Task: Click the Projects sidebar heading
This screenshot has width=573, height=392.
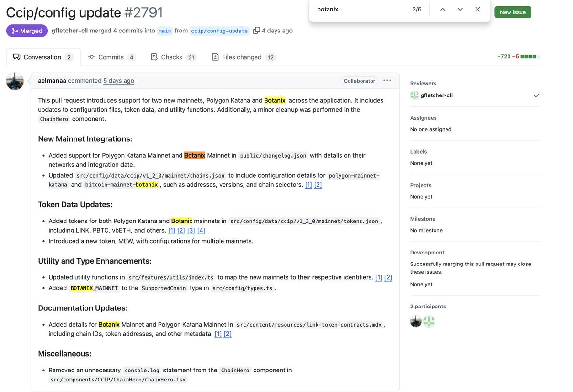Action: coord(421,185)
